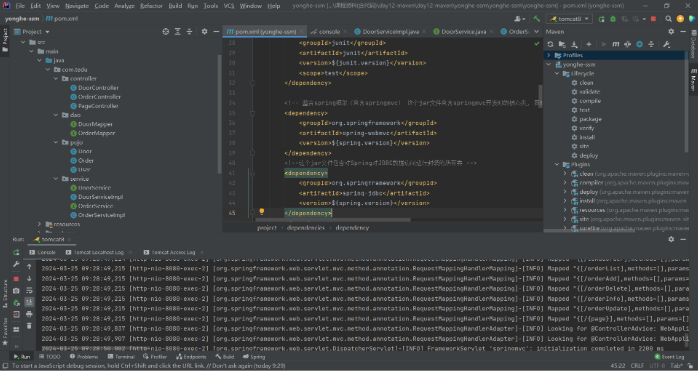Click Reload All Maven Projects icon
The height and width of the screenshot is (371, 698).
tap(550, 44)
